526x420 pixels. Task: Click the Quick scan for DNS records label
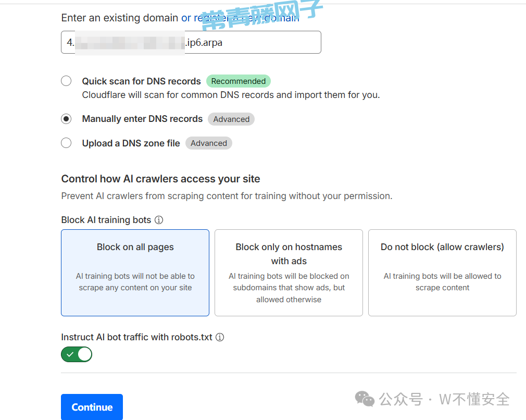[141, 81]
